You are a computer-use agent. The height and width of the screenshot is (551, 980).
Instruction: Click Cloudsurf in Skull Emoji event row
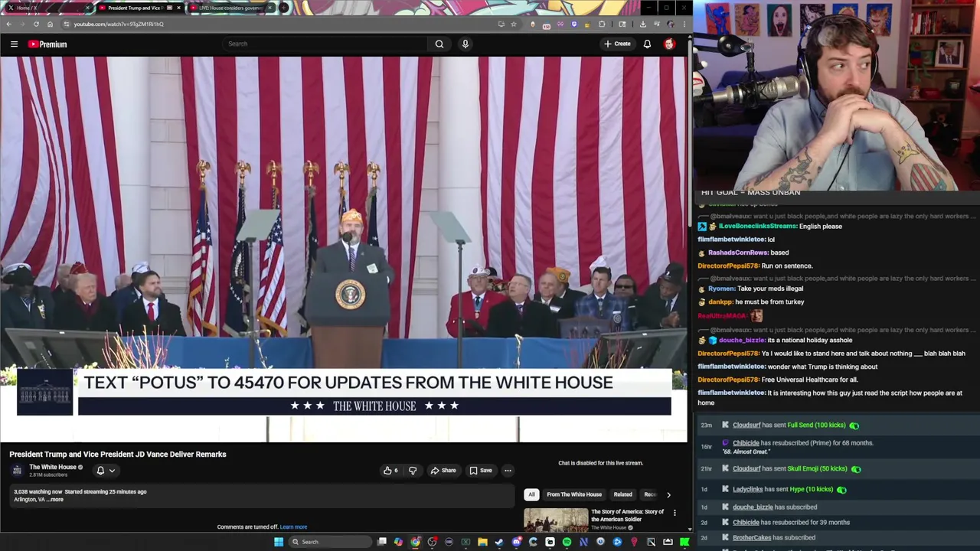[x=746, y=469]
